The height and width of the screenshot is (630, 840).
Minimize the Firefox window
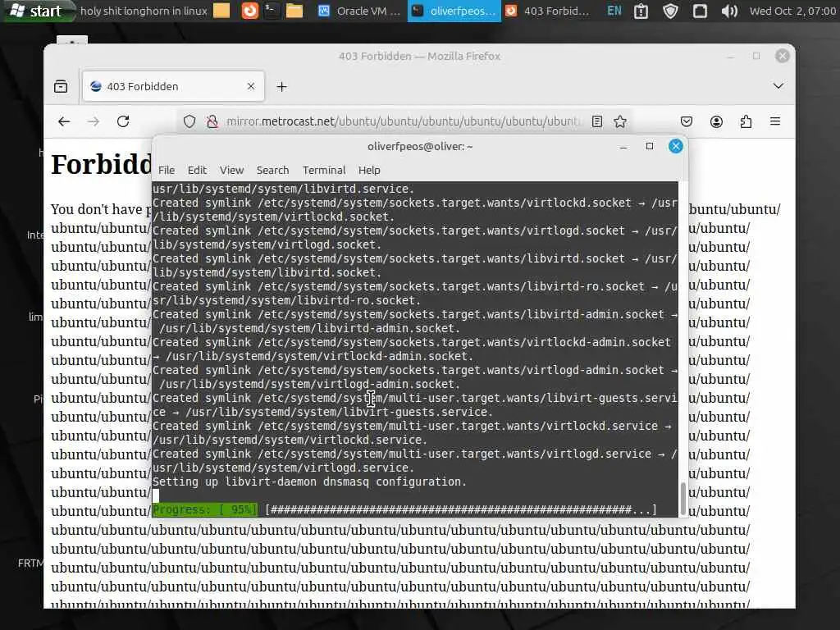(730, 56)
